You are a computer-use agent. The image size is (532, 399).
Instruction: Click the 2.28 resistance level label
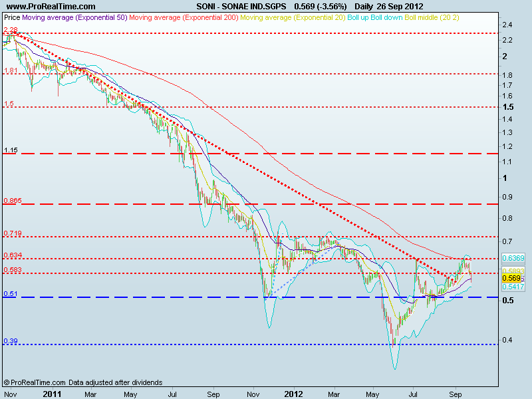(11, 30)
